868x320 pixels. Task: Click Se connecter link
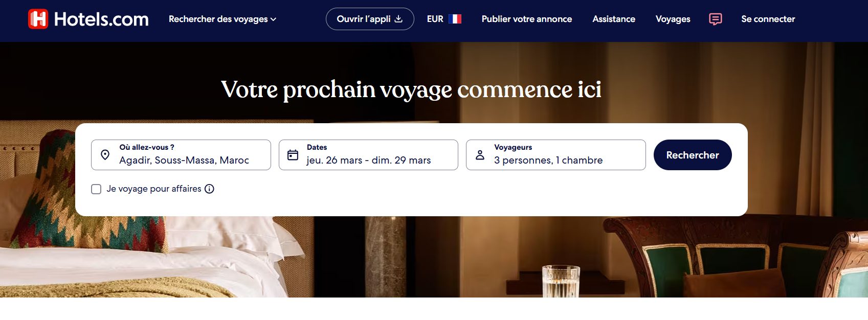pos(768,19)
